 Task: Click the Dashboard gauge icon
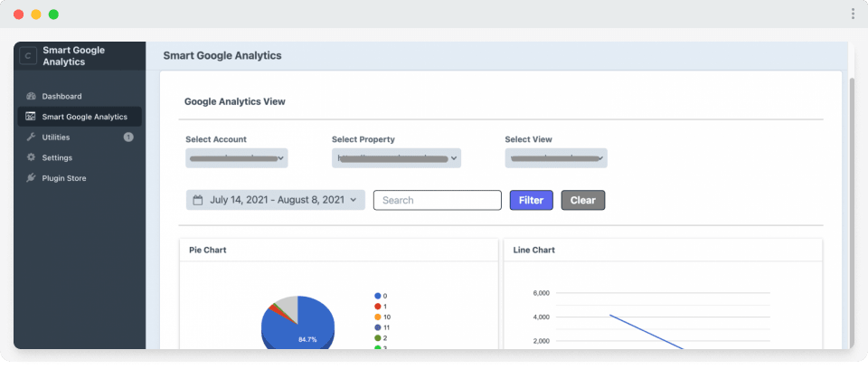point(31,96)
